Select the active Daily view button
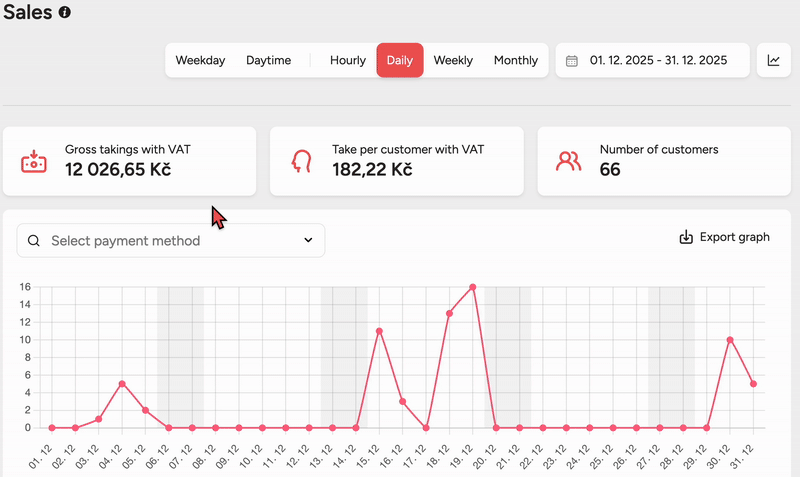The image size is (800, 477). click(400, 60)
